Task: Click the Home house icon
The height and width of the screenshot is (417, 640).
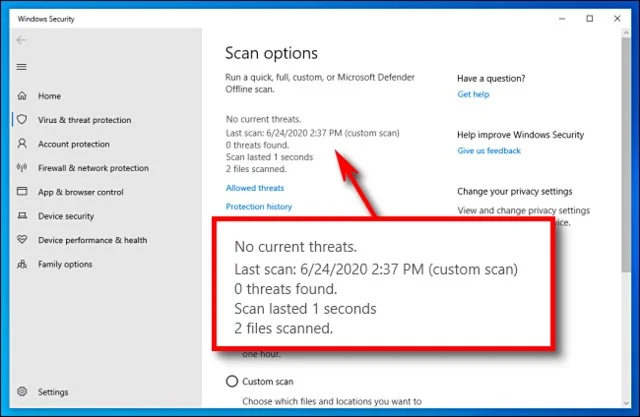Action: (x=22, y=95)
